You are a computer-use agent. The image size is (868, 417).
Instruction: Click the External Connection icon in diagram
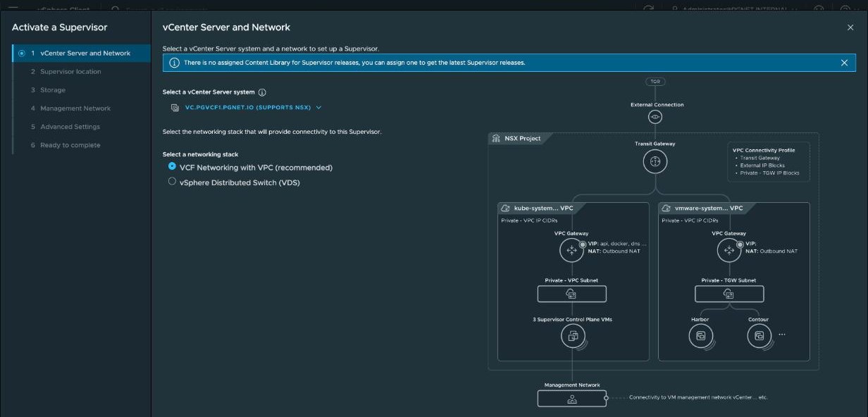click(x=655, y=117)
